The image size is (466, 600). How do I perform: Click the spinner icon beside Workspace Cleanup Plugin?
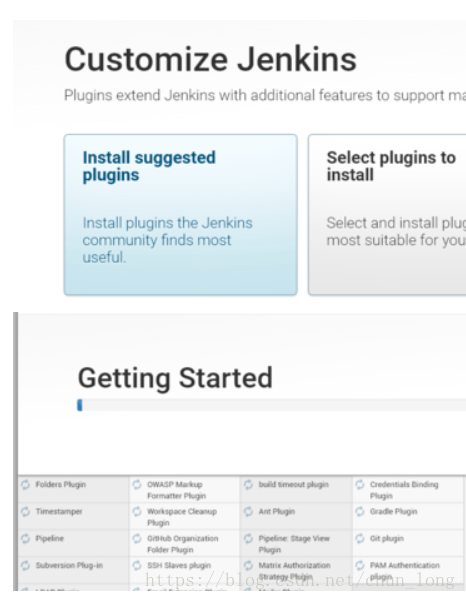pyautogui.click(x=137, y=512)
